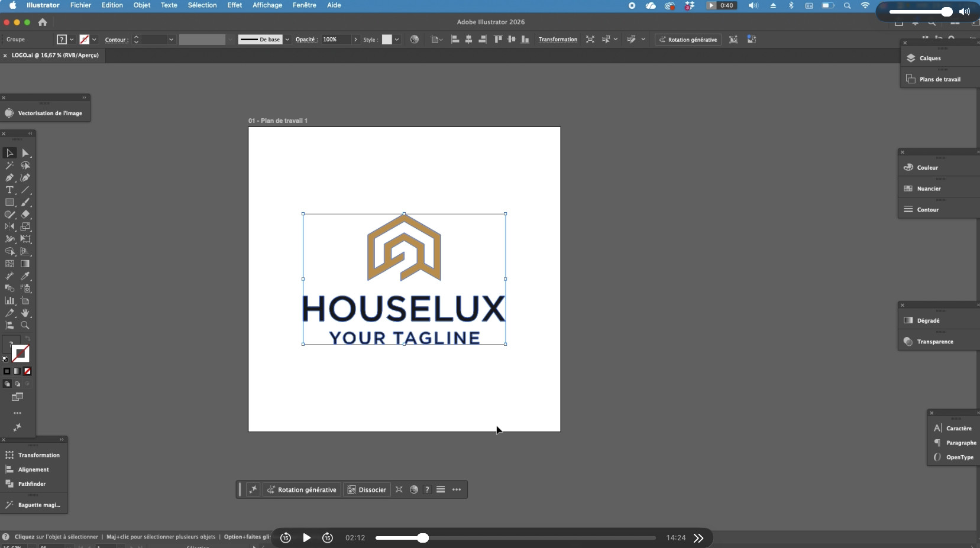
Task: Open the Fenêtre menu
Action: [x=304, y=5]
